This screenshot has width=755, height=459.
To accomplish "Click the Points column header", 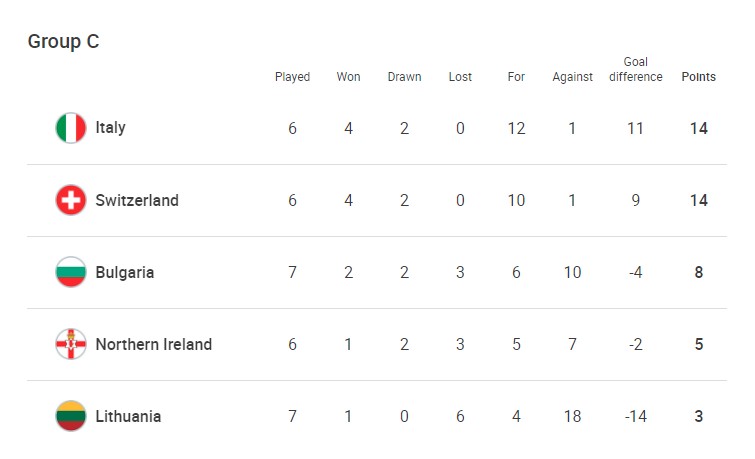I will tap(698, 77).
